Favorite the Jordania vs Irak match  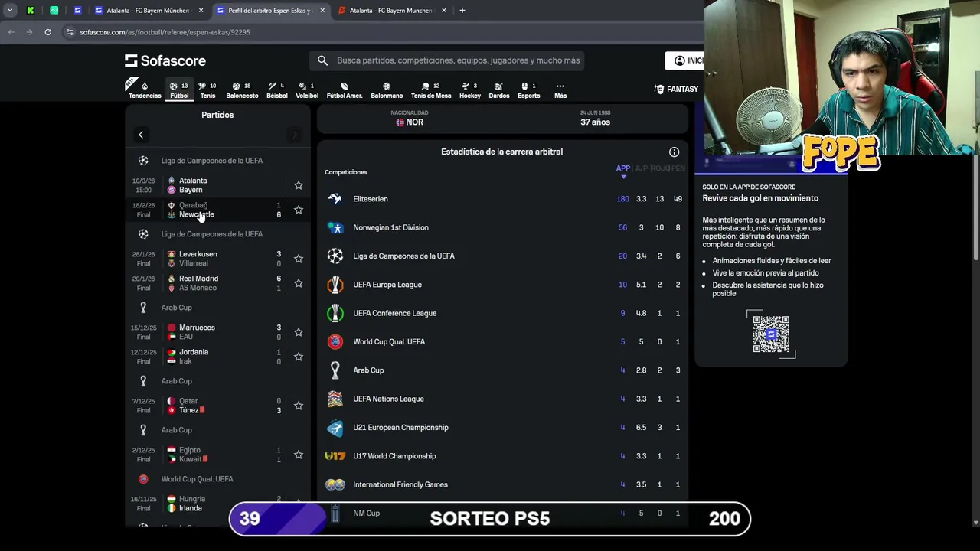click(x=299, y=357)
